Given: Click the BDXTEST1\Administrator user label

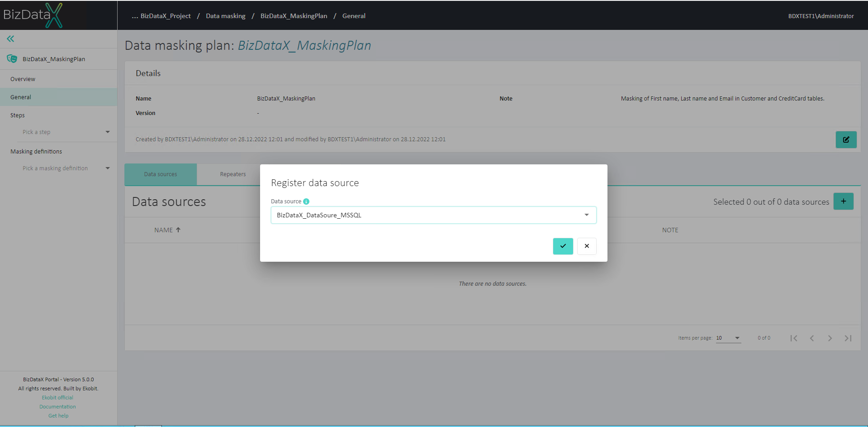Looking at the screenshot, I should click(x=821, y=16).
